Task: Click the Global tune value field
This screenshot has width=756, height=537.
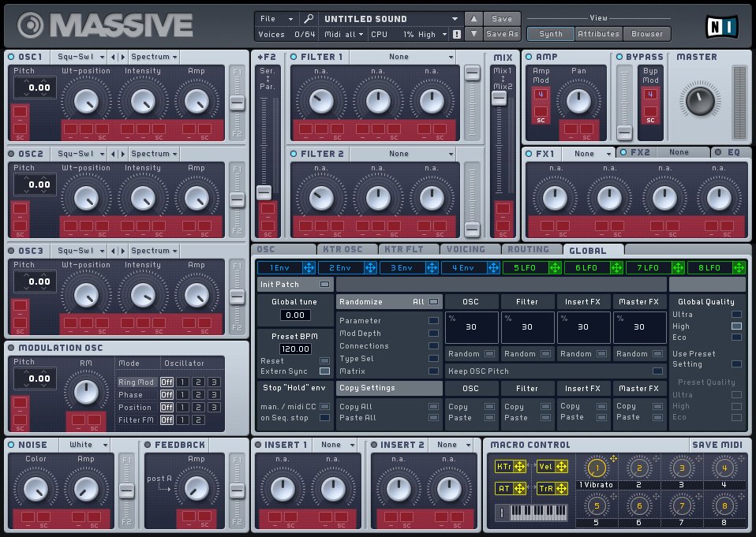Action: [x=295, y=315]
